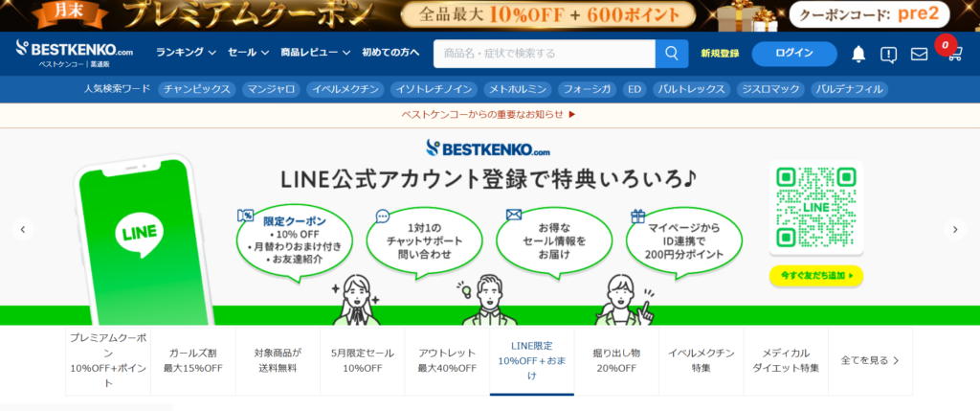Select popular keyword バルデナフィル
The height and width of the screenshot is (411, 980).
click(850, 89)
